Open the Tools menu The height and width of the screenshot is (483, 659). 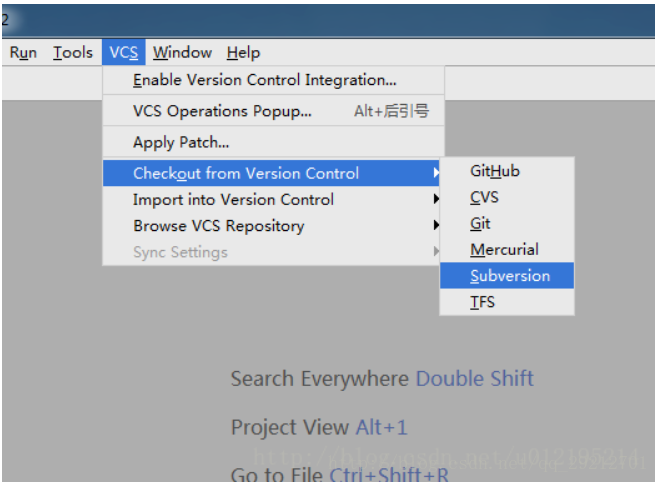coord(73,53)
